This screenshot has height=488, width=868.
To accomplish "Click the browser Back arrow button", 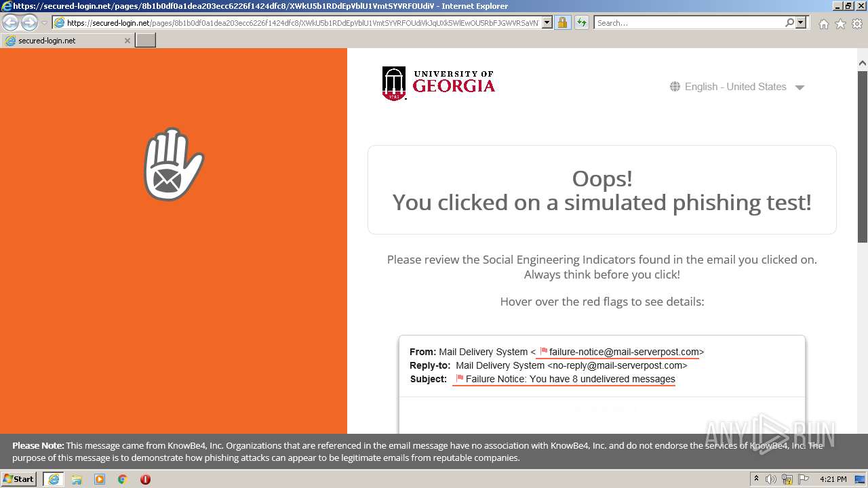I will (10, 23).
